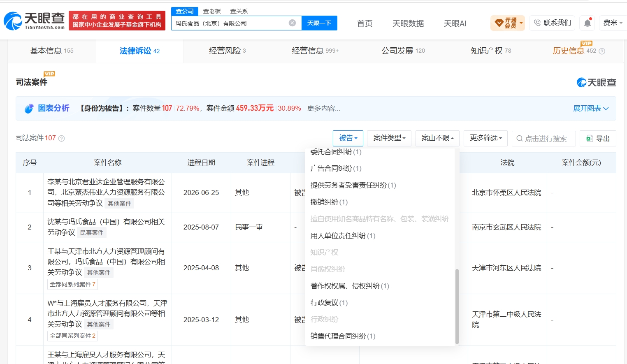This screenshot has width=627, height=364.
Task: Select 撤销纠纷(1) option
Action: point(329,202)
